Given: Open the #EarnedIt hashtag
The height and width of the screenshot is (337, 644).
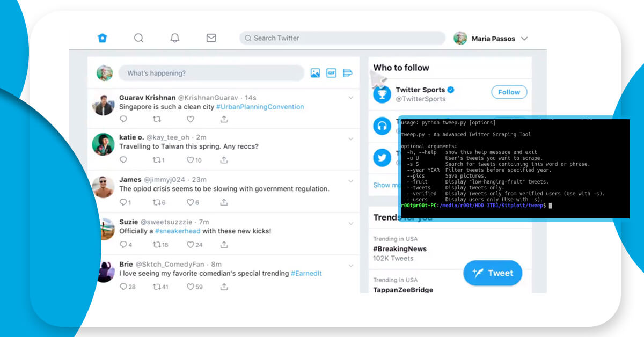Looking at the screenshot, I should [x=306, y=274].
